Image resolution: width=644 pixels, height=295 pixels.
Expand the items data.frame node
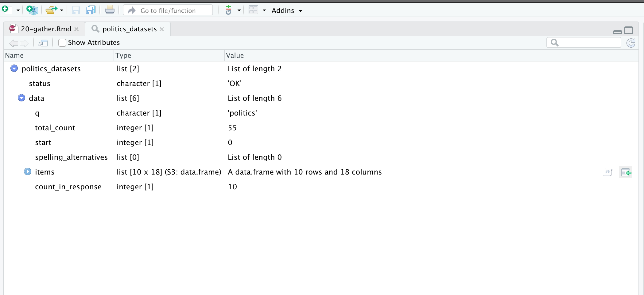pyautogui.click(x=28, y=172)
